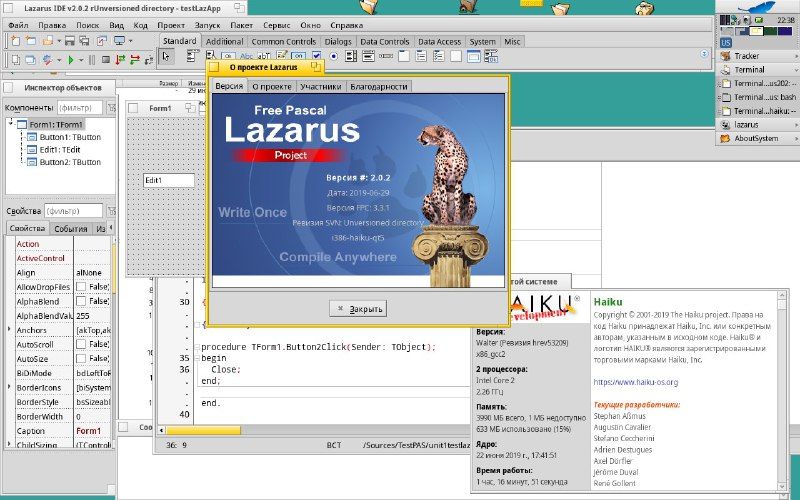Click the Pause debugger icon
Screen dimensions: 800x500
pyautogui.click(x=92, y=60)
